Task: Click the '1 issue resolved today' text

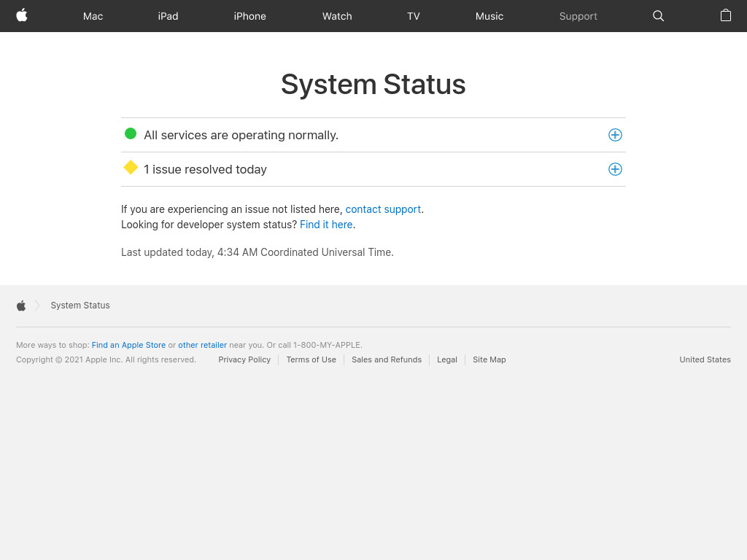Action: 205,169
